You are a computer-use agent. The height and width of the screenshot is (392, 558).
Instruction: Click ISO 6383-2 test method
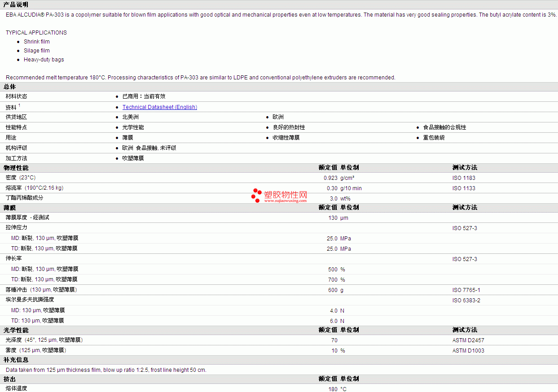(x=466, y=301)
